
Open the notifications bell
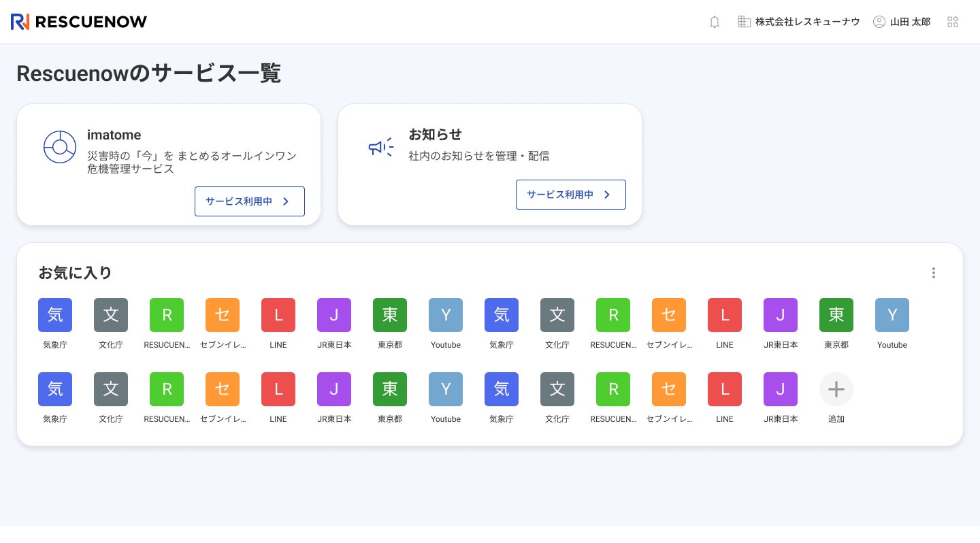click(715, 22)
